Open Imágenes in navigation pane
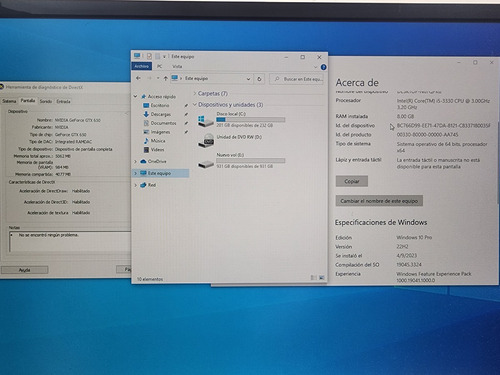This screenshot has width=500, height=375. (x=160, y=132)
